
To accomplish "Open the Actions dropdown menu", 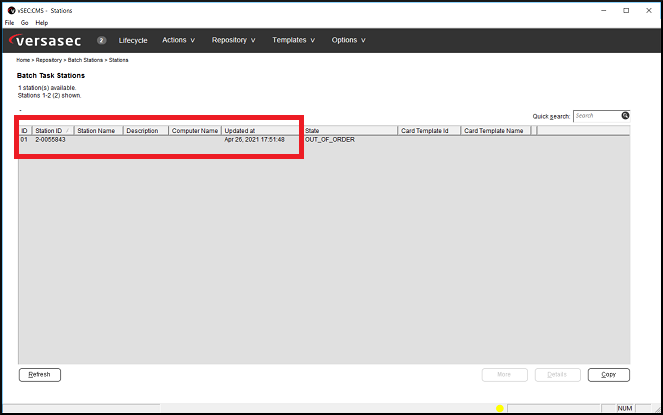I will tap(179, 40).
